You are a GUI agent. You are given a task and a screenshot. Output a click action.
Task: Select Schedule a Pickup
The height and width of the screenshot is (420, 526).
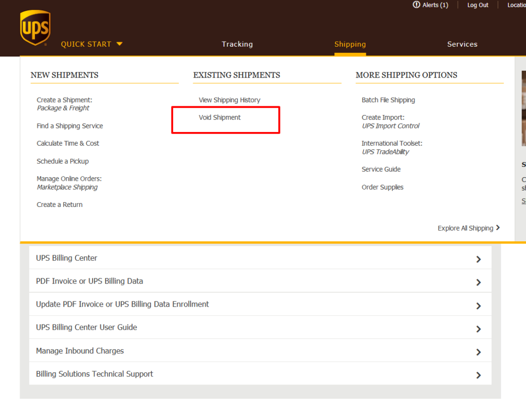click(x=63, y=161)
